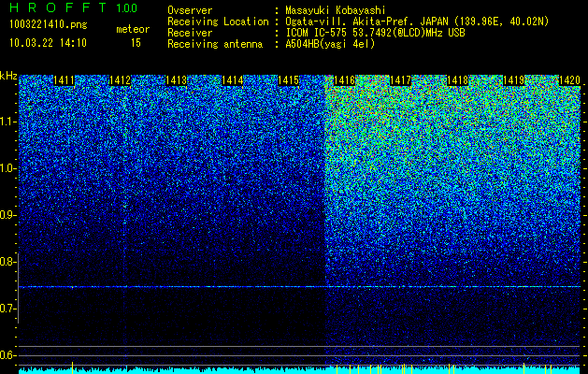Click the 0.7 frequency axis label
This screenshot has width=588, height=374.
8,309
